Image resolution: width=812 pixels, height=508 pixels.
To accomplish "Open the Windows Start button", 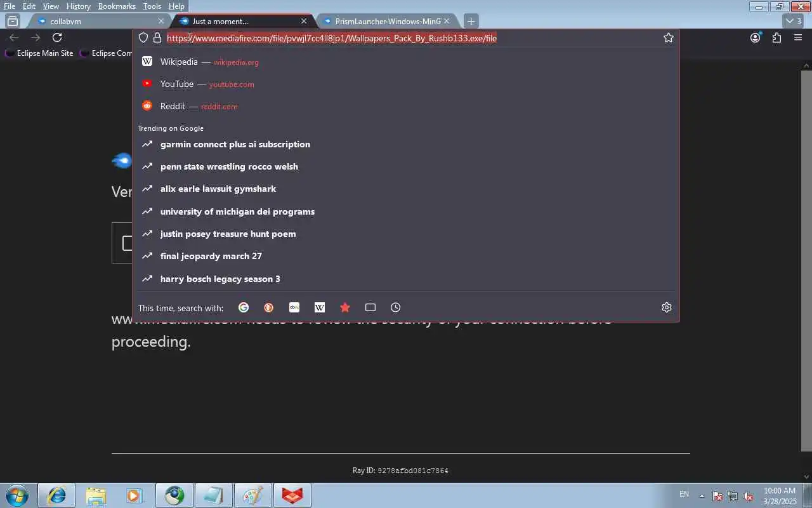I will (16, 495).
